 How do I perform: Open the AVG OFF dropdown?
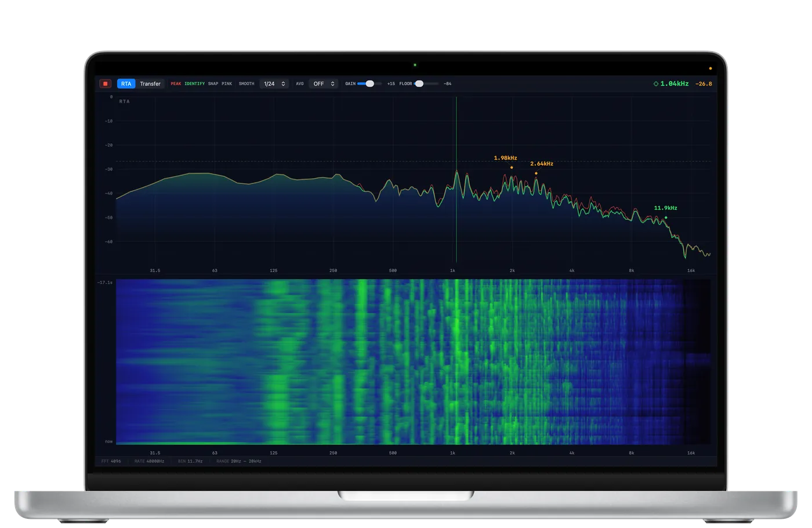[x=323, y=84]
